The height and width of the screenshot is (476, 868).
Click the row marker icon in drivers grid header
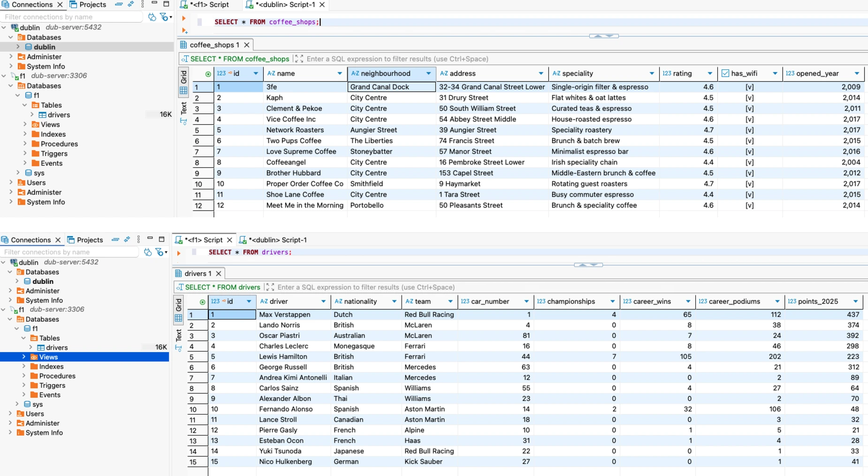pyautogui.click(x=202, y=302)
